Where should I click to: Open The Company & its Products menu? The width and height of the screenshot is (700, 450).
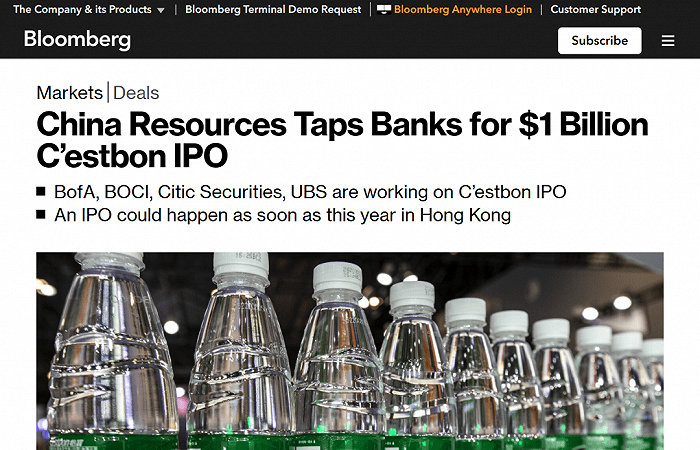click(x=83, y=9)
